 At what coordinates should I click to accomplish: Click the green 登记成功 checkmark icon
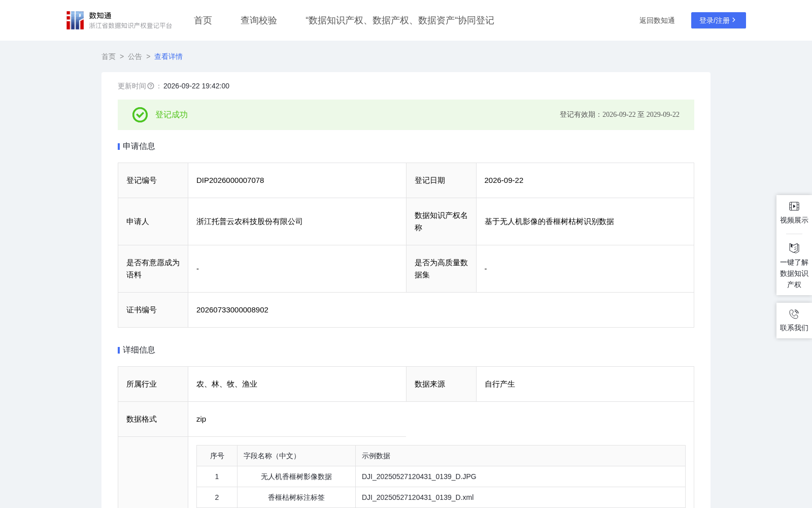[140, 115]
